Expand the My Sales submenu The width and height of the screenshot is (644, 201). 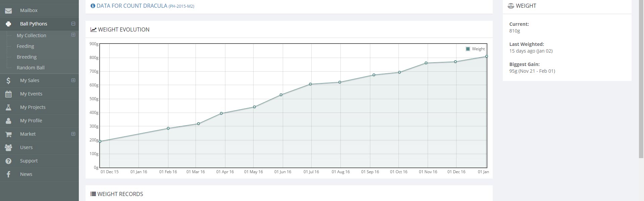(73, 80)
